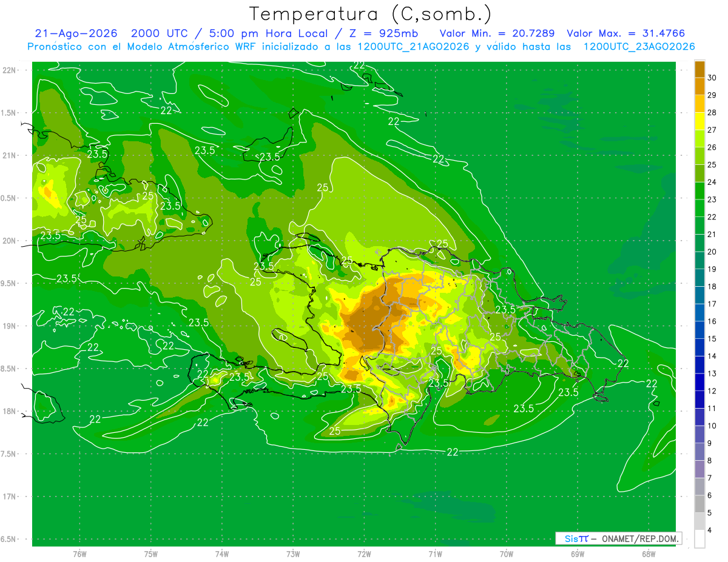Click the yellow legend swatch between 27 and 28
Image resolution: width=728 pixels, height=562 pixels.
pyautogui.click(x=699, y=121)
